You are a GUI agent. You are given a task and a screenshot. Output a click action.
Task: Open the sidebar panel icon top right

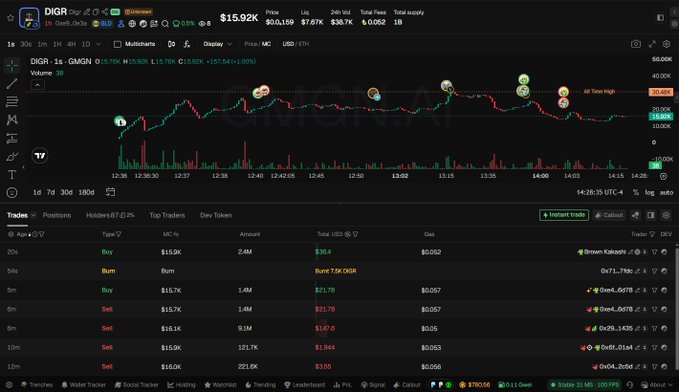pyautogui.click(x=660, y=18)
